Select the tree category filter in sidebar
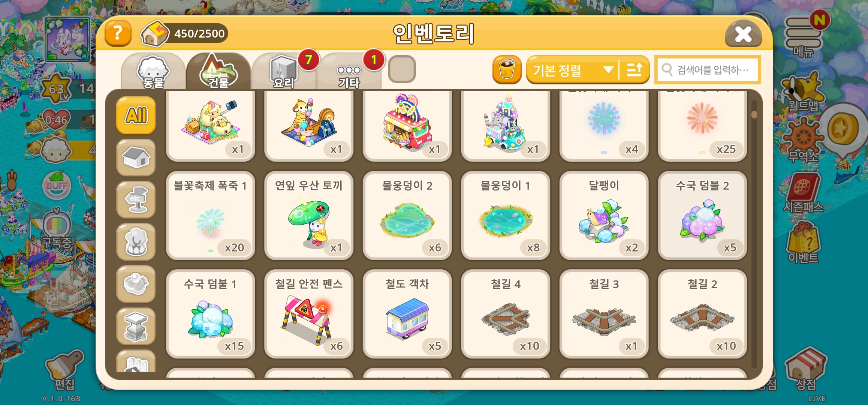Image resolution: width=868 pixels, height=405 pixels. pyautogui.click(x=136, y=242)
